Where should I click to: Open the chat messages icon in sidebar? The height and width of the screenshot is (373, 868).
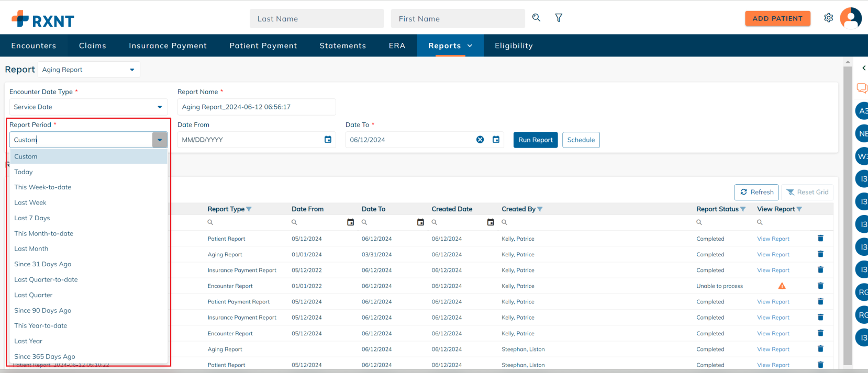click(861, 88)
